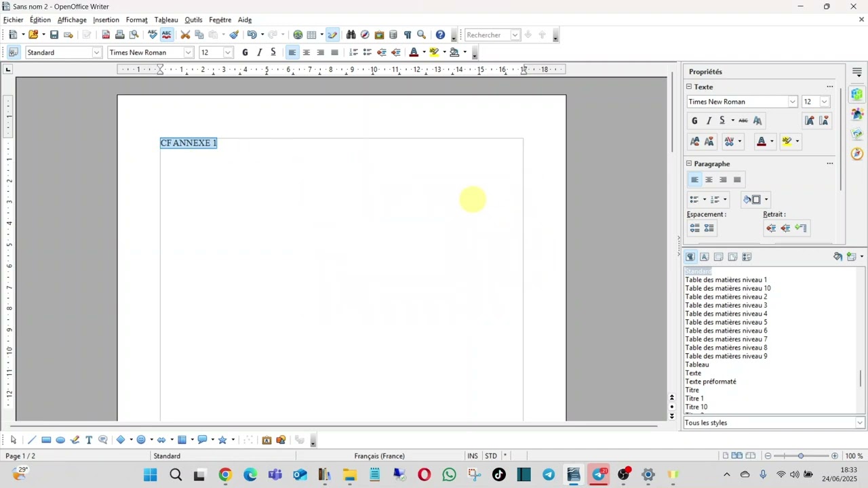Toggle Underline in formatting toolbar

point(273,52)
